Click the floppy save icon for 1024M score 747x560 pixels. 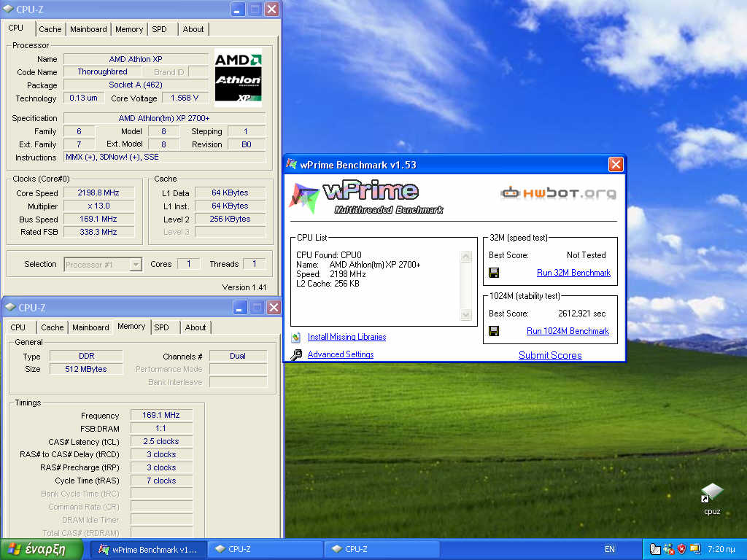coord(494,331)
